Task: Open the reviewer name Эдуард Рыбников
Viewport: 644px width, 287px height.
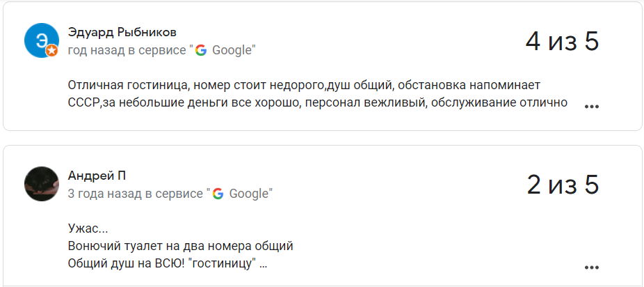Action: click(x=122, y=32)
